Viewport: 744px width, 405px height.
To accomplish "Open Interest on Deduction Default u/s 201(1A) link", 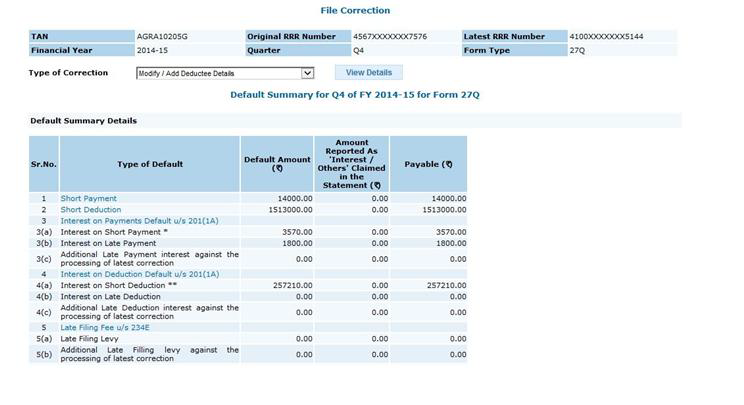I will (140, 274).
